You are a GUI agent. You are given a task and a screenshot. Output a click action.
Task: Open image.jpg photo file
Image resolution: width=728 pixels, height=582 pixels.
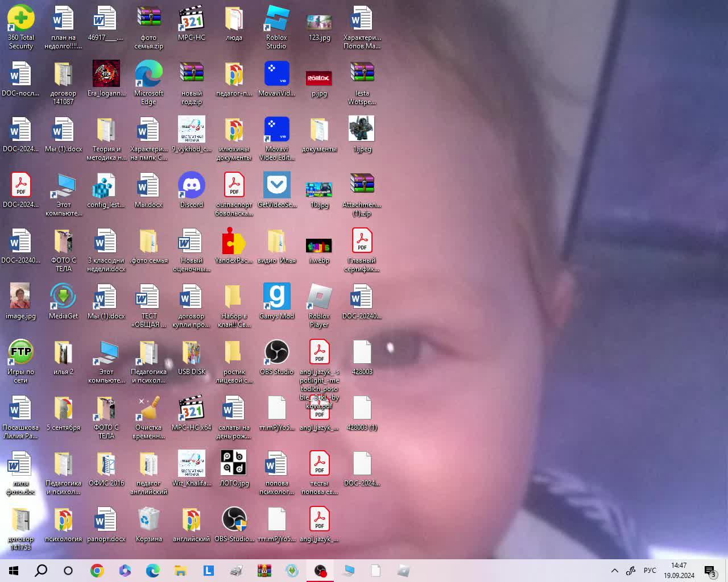point(20,301)
